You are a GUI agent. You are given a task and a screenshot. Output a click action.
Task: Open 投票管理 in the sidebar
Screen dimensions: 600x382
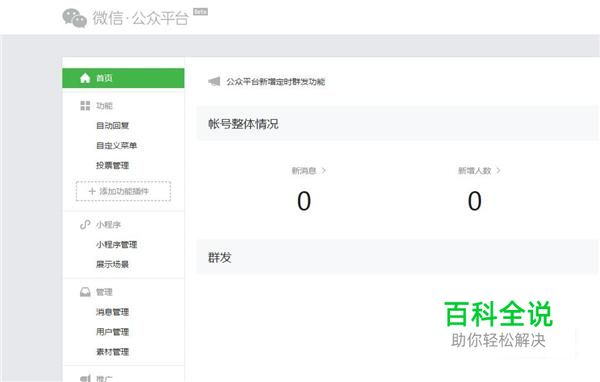(112, 165)
